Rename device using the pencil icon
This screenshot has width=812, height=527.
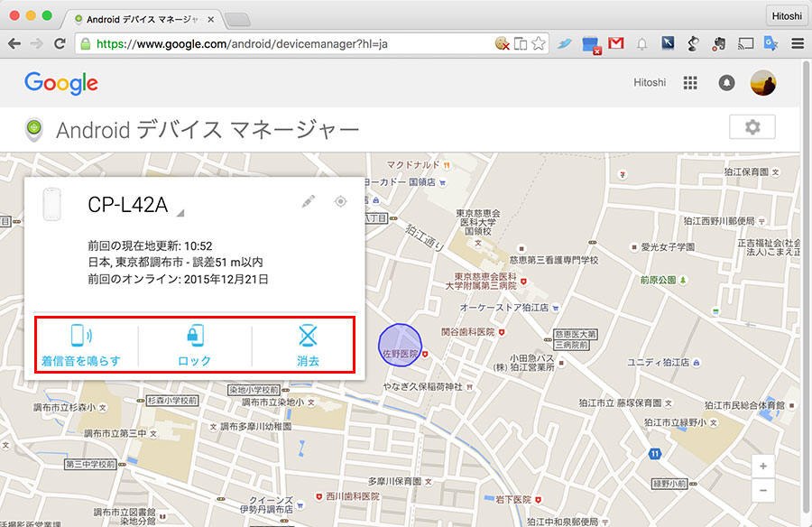[309, 201]
